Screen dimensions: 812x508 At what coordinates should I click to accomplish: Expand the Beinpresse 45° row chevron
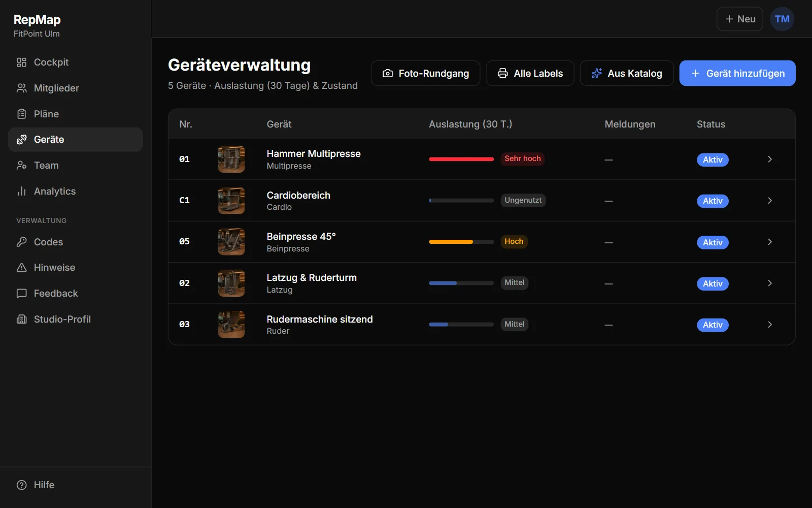click(770, 242)
